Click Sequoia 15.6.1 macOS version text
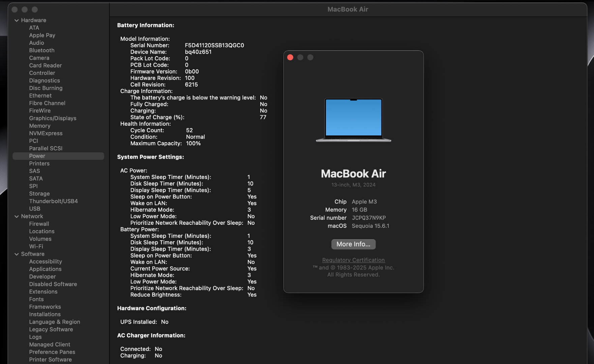The image size is (594, 364). tap(370, 226)
